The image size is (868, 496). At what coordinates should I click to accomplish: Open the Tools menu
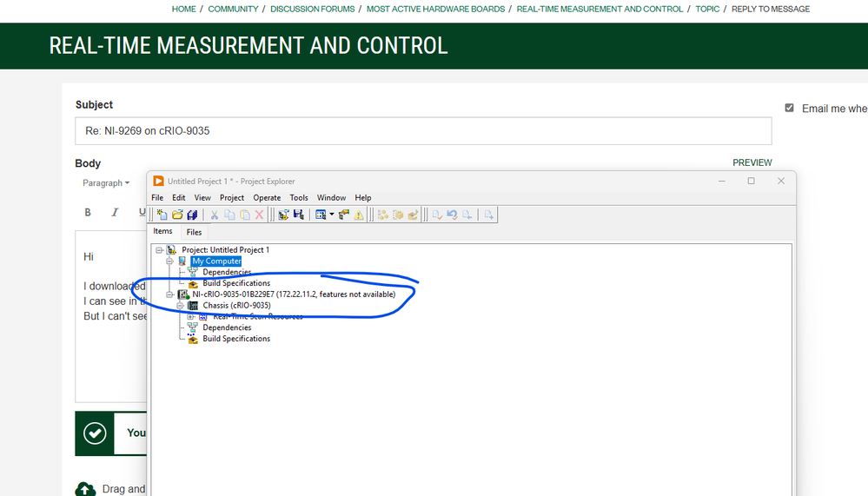click(299, 198)
